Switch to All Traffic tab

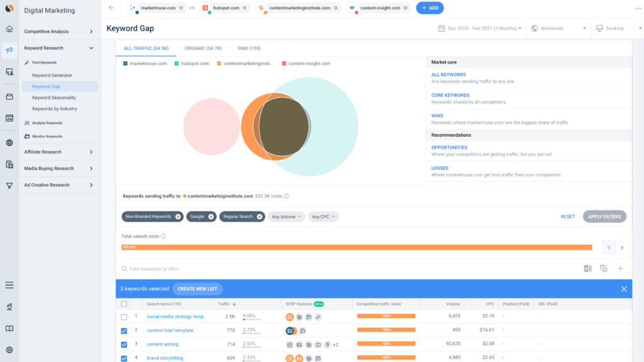click(146, 48)
